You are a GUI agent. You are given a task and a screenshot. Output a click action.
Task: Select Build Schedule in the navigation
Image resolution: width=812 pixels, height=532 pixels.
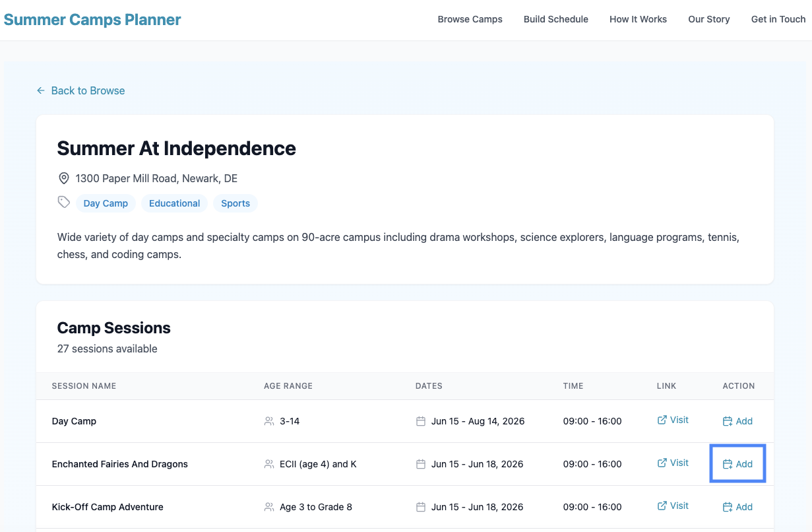[x=555, y=19]
